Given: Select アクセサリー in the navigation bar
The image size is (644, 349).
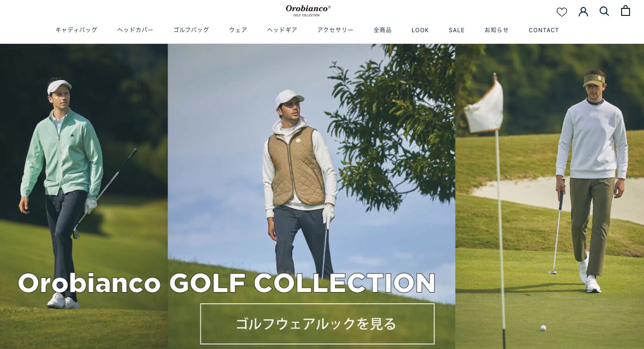Looking at the screenshot, I should [x=336, y=30].
